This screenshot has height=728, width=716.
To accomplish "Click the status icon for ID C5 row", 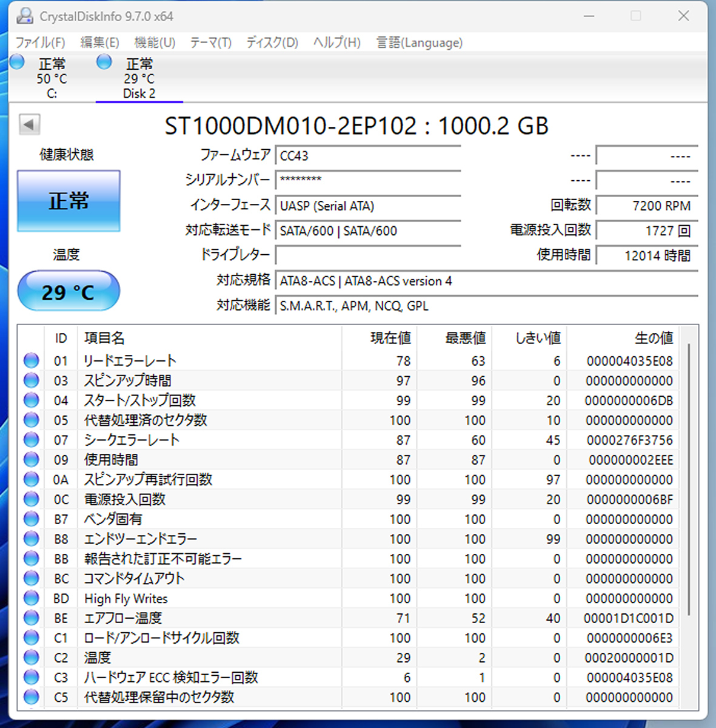I will point(32,697).
